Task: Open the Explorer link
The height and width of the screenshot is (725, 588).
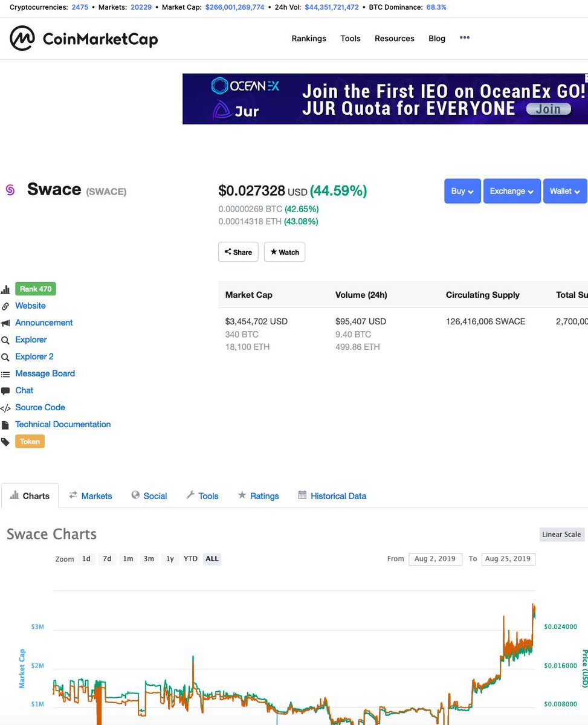Action: [x=31, y=340]
